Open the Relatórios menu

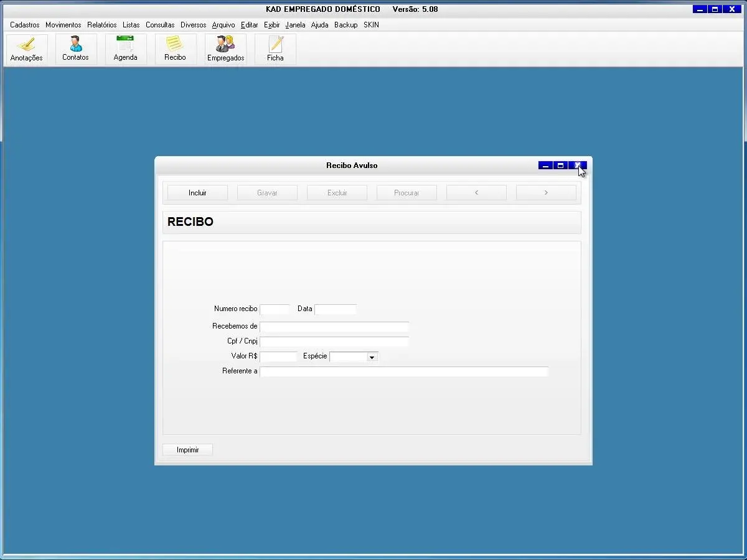pos(101,25)
